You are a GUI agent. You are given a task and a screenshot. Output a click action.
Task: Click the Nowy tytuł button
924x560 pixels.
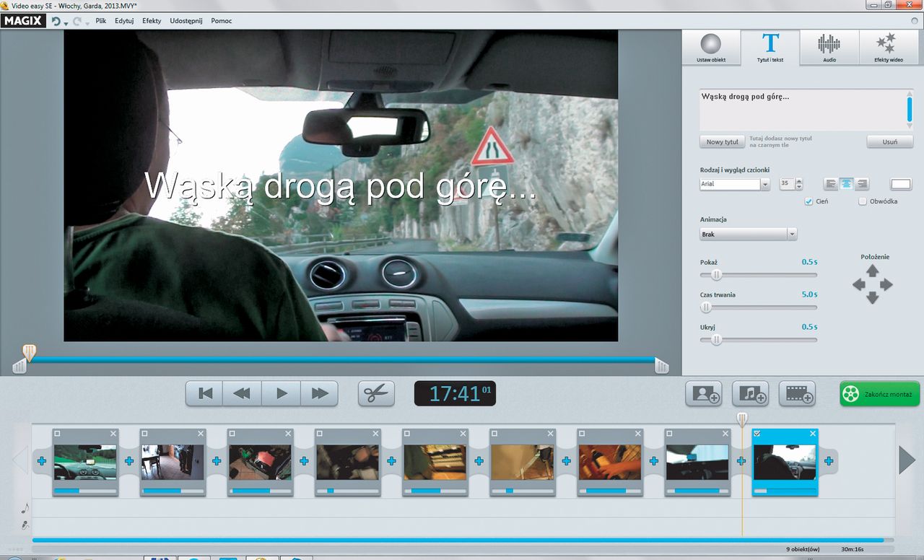tap(722, 141)
